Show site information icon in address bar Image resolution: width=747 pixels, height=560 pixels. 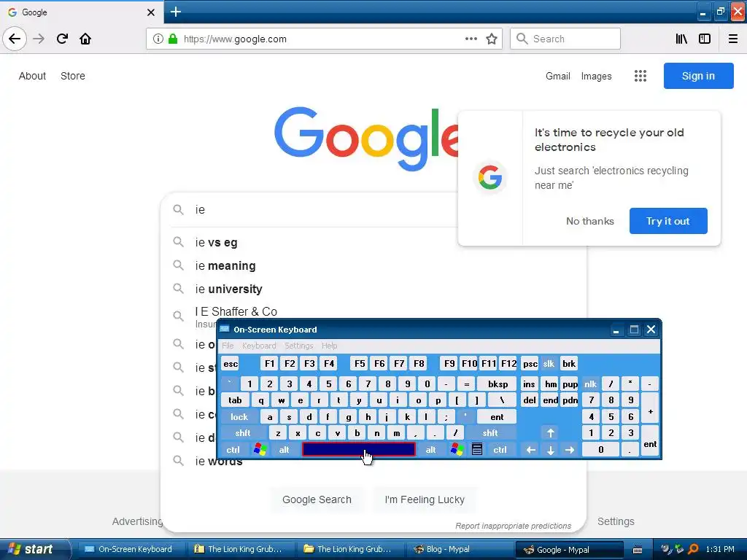coord(158,39)
